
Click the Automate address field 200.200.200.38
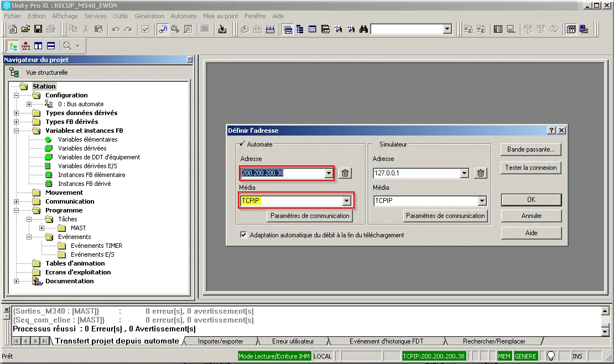click(282, 173)
